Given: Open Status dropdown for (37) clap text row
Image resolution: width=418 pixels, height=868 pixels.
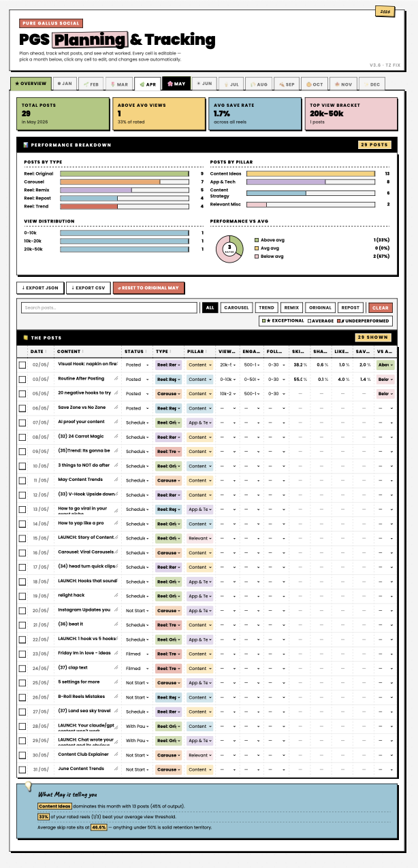Looking at the screenshot, I should point(137,668).
